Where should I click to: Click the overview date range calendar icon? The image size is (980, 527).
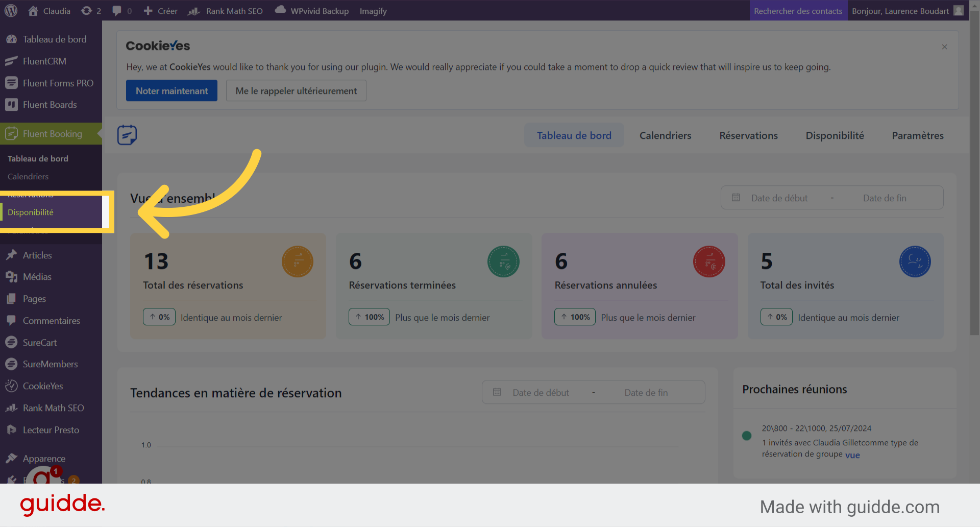[x=736, y=198]
